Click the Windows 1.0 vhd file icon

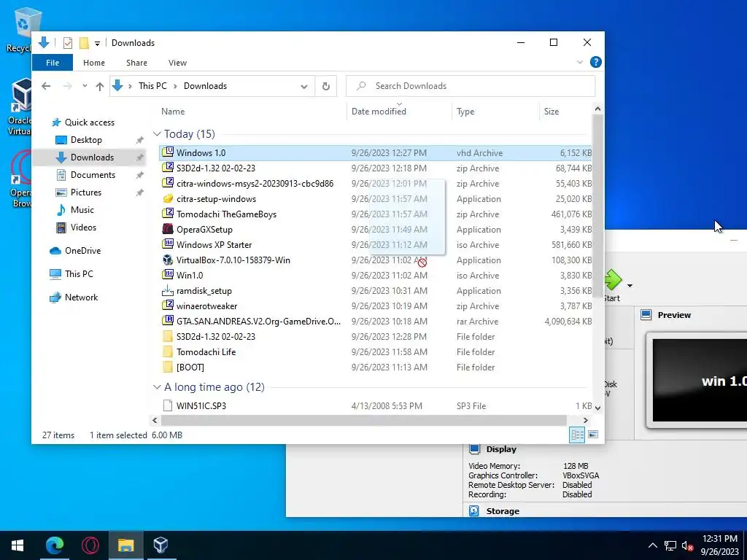tap(168, 152)
